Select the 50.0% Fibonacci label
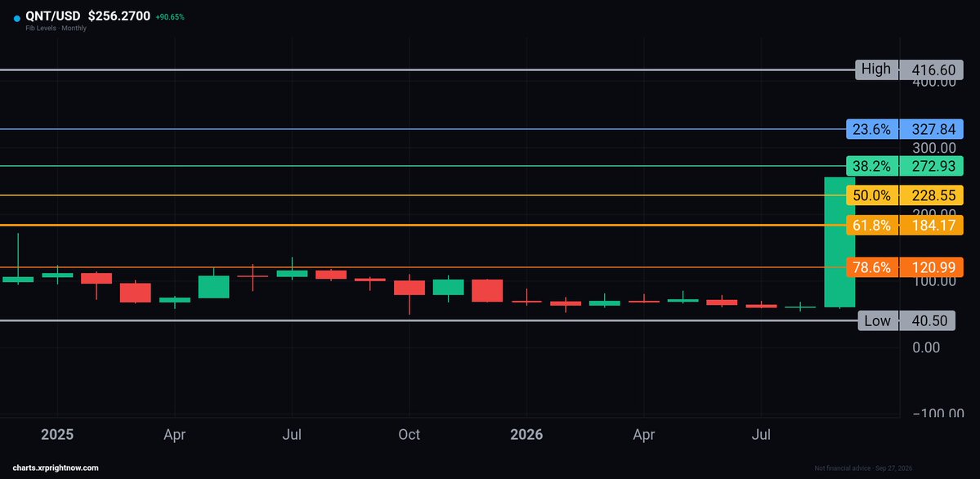Viewport: 980px width, 479px height. click(x=871, y=195)
